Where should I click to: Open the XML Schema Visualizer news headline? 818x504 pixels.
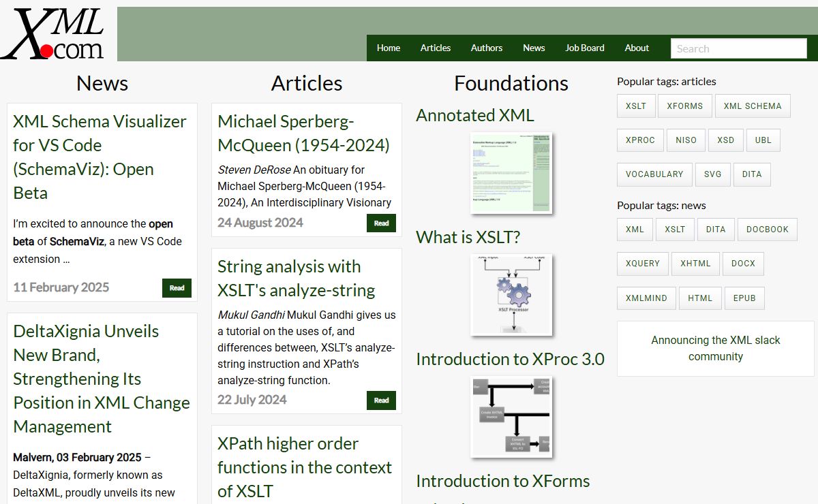point(100,157)
